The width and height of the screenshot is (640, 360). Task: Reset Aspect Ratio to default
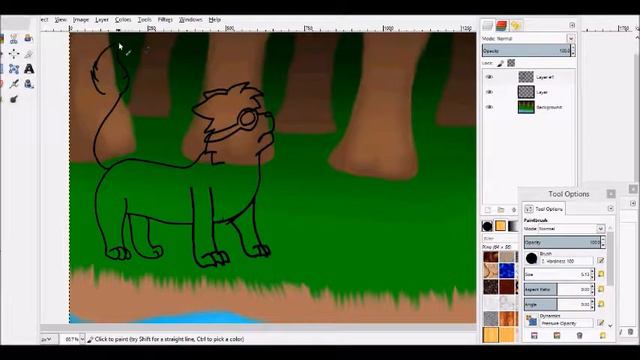point(601,289)
